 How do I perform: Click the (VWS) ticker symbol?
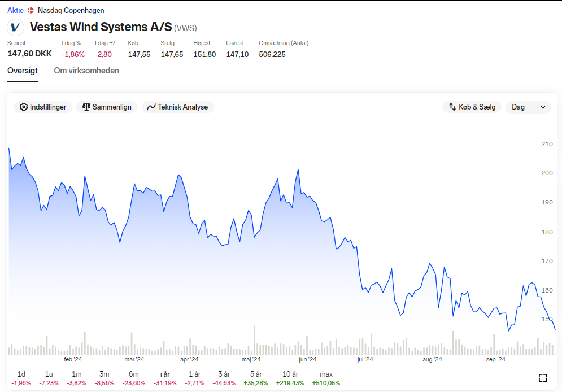[x=185, y=28]
